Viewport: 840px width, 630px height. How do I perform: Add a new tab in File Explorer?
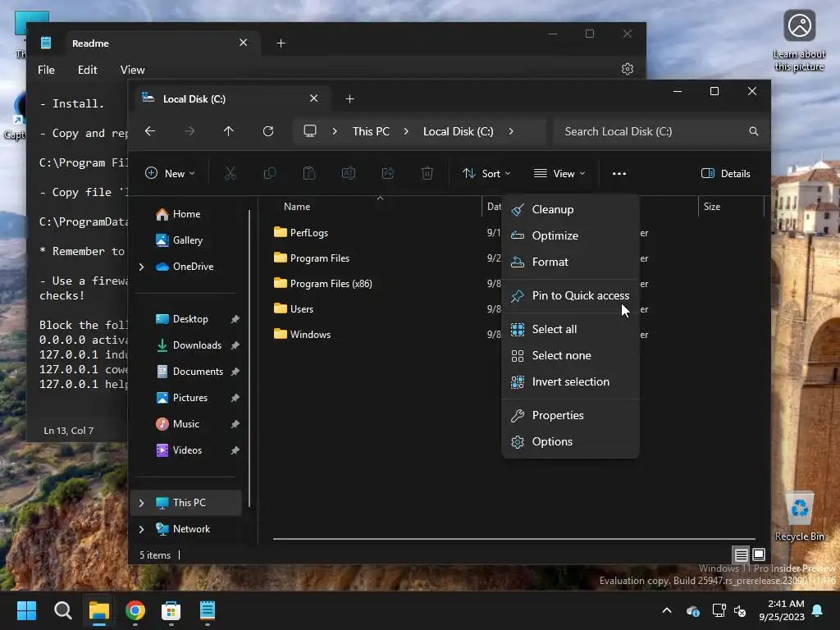click(x=349, y=99)
